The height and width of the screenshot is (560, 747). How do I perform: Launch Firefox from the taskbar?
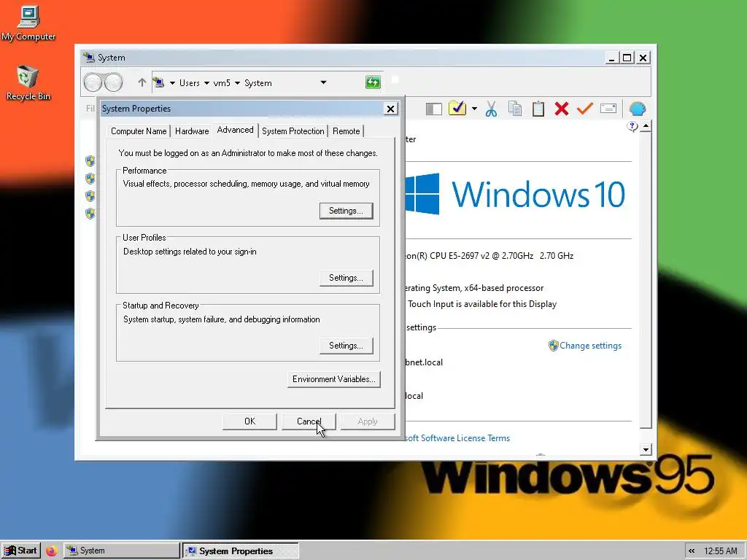tap(52, 551)
